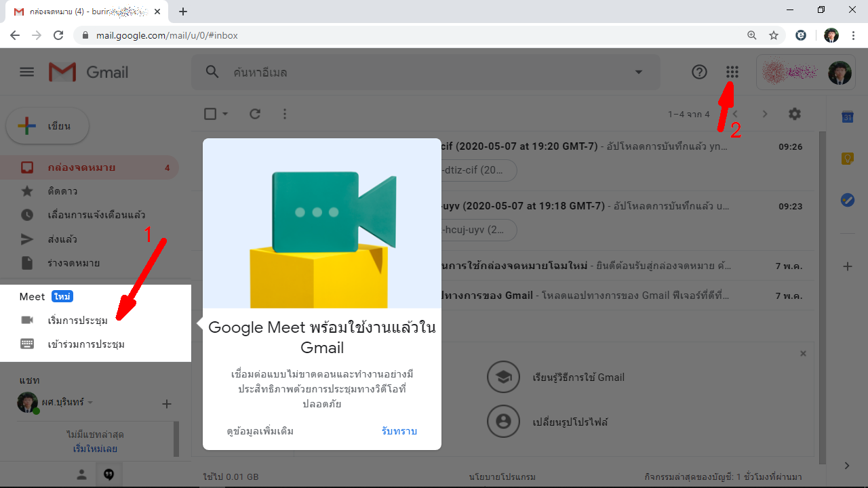Click the รับทราบ button in popup
868x488 pixels.
click(399, 431)
